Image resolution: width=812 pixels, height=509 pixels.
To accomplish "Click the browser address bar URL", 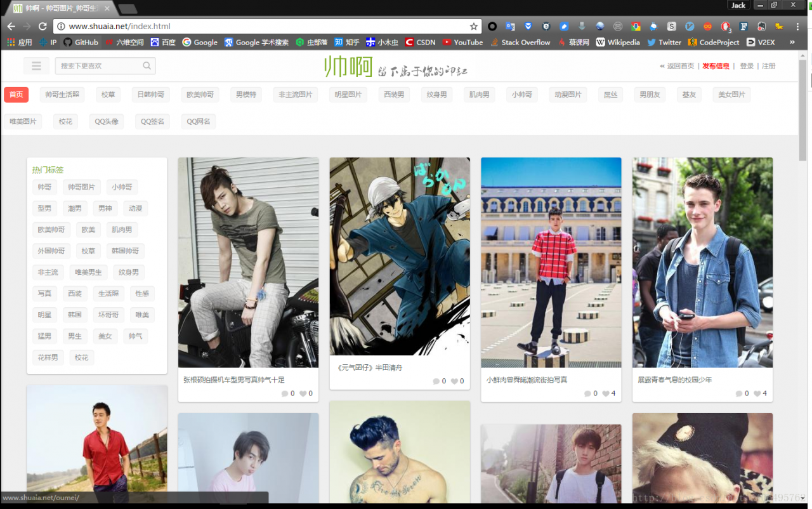I will [119, 26].
